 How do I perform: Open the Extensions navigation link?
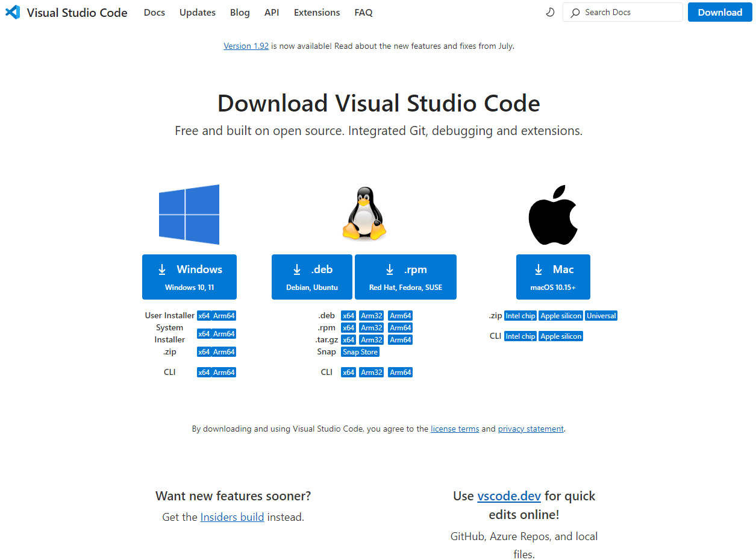click(x=317, y=12)
